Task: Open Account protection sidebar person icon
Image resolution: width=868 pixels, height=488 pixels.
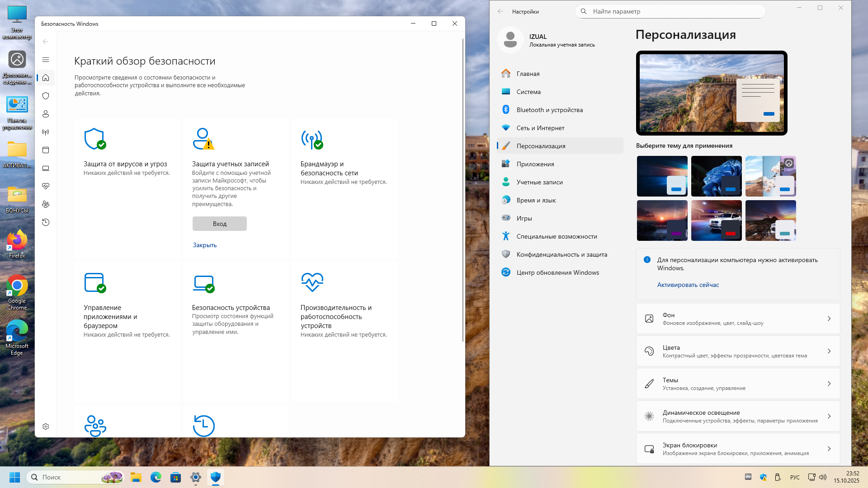Action: [x=46, y=114]
